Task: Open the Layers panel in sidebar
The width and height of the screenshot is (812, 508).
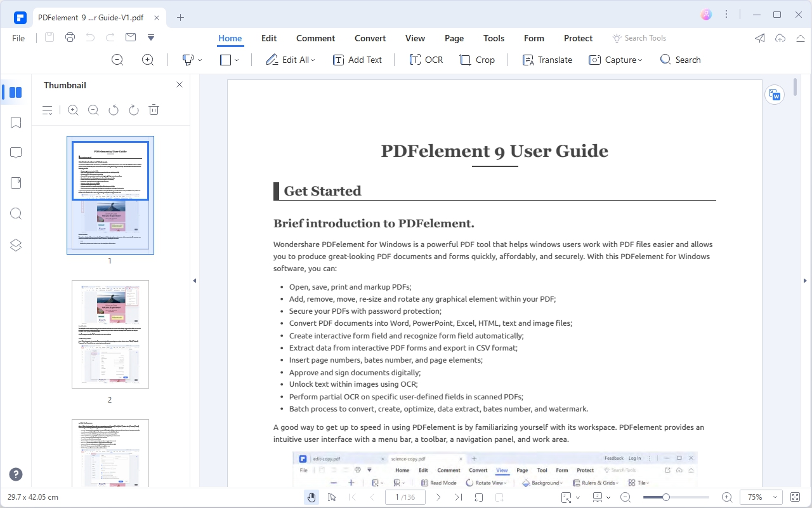Action: coord(16,245)
